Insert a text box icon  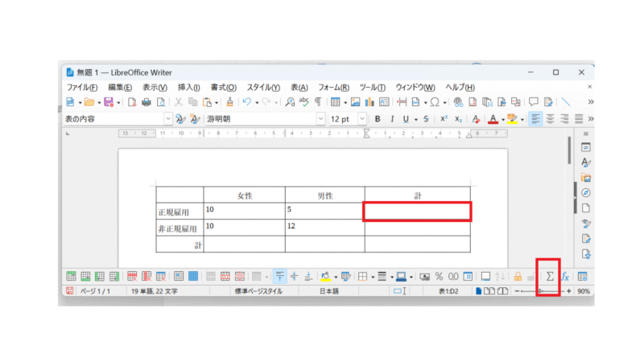(384, 102)
